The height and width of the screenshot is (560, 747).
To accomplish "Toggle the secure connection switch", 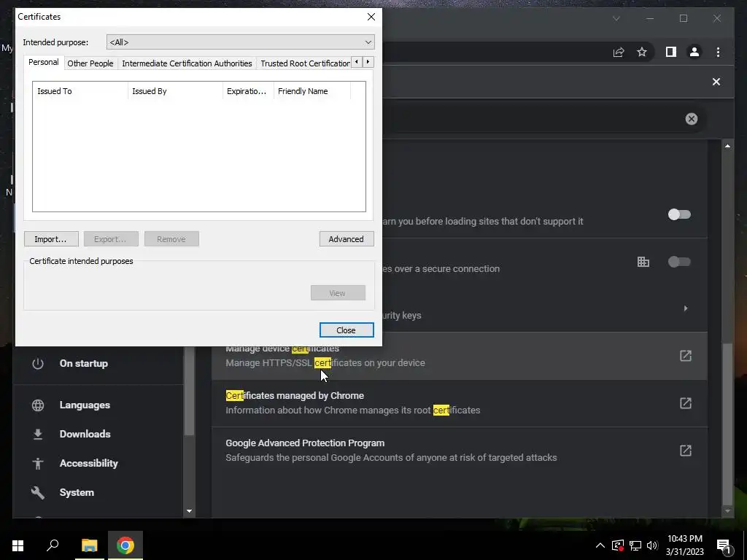I will [679, 262].
